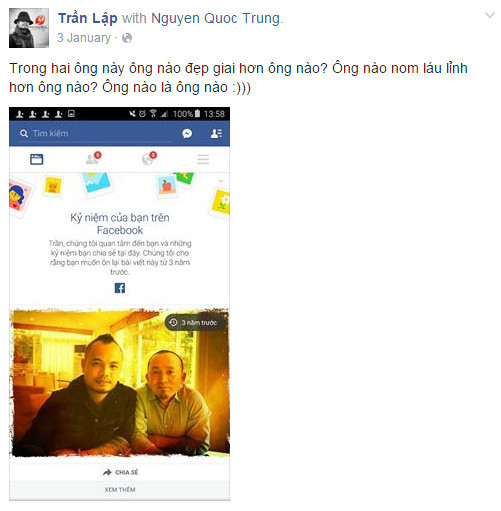The image size is (501, 511).
Task: Click the public audience globe icon
Action: pos(127,38)
